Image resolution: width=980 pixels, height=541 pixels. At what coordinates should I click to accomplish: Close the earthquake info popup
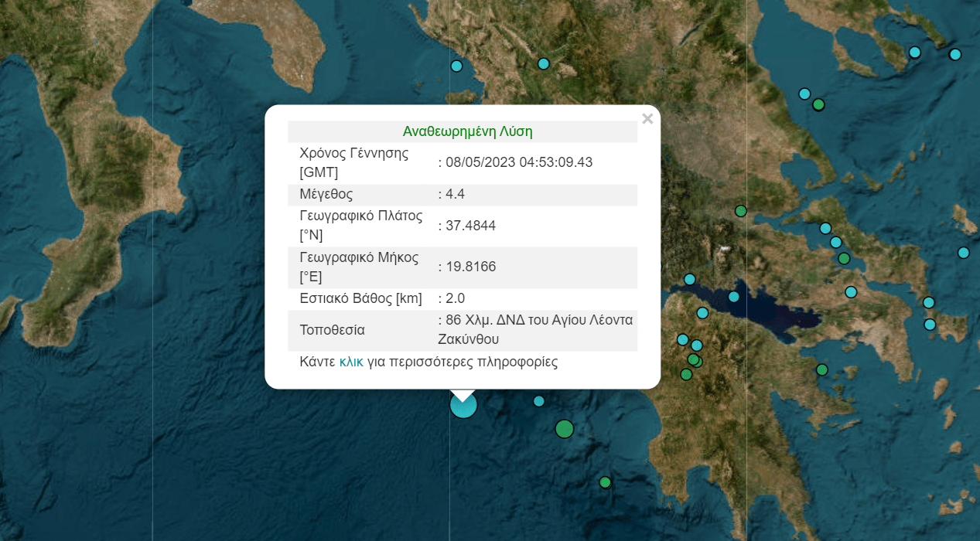(647, 119)
